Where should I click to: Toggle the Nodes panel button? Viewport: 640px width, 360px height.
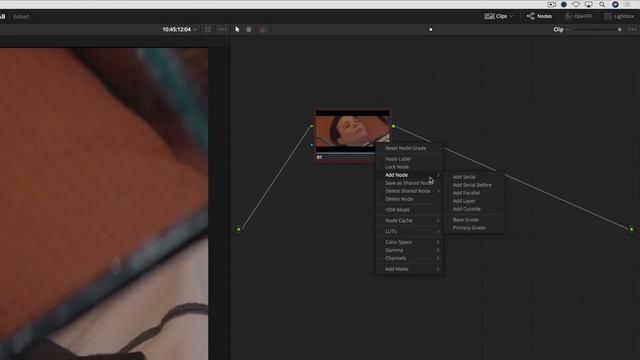(x=539, y=16)
